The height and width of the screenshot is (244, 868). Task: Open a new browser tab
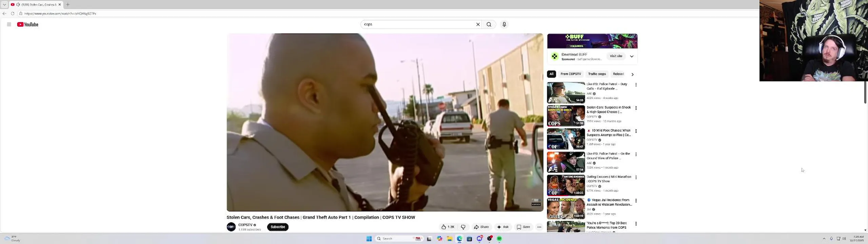68,4
